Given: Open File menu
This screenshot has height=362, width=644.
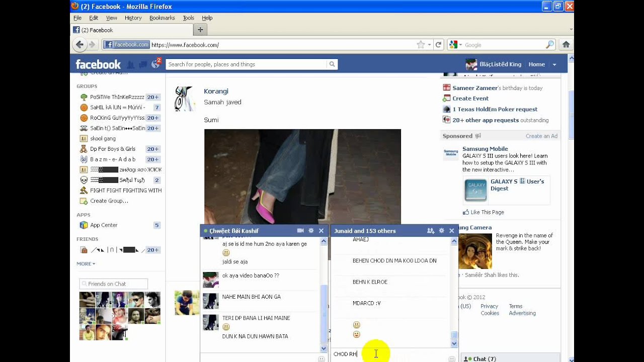Looking at the screenshot, I should point(77,18).
